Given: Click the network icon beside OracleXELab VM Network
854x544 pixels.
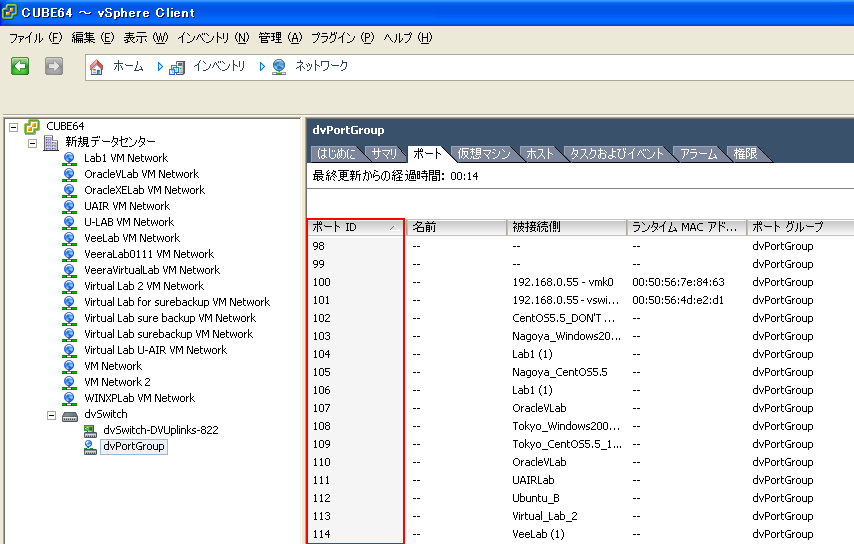Looking at the screenshot, I should [69, 191].
